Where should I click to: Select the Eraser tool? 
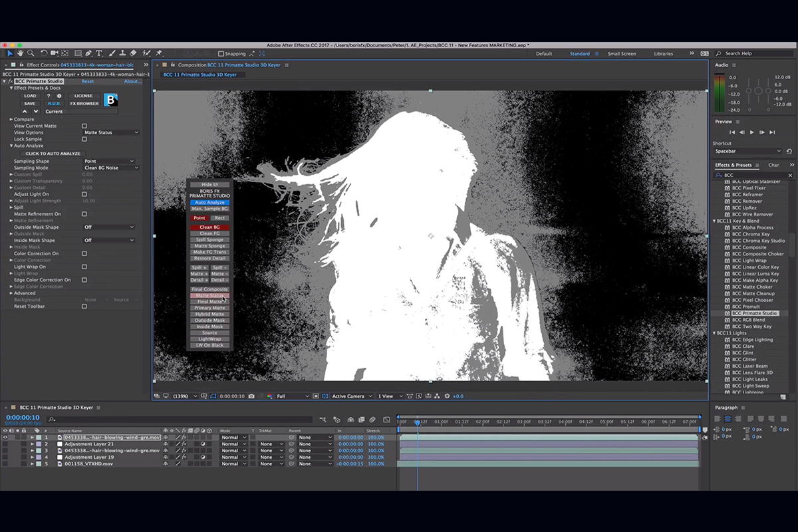(133, 53)
